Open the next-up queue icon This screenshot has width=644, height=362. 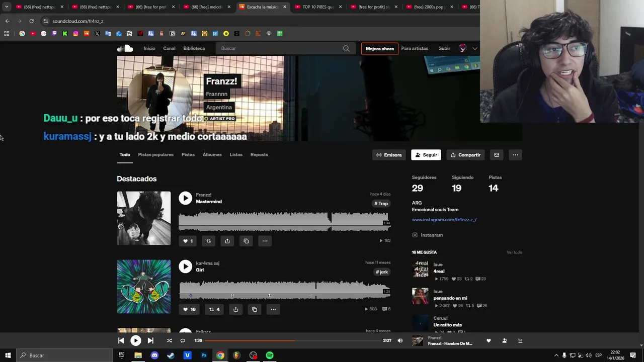[x=520, y=340]
